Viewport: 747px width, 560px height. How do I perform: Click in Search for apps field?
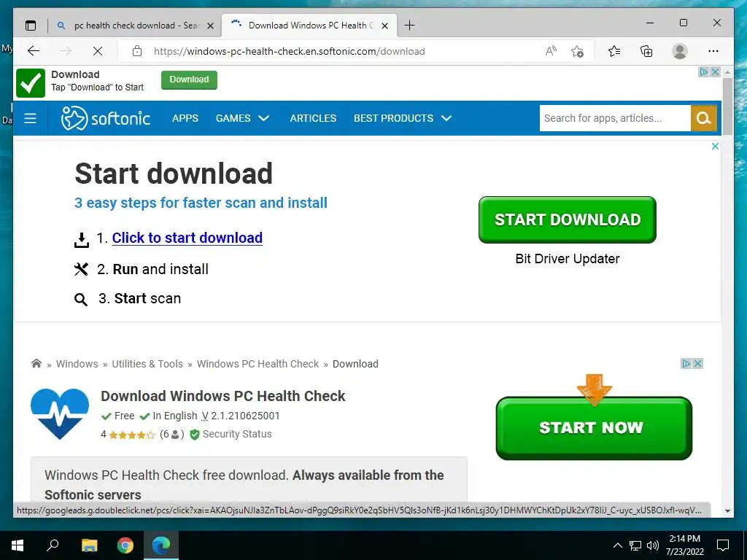(615, 118)
